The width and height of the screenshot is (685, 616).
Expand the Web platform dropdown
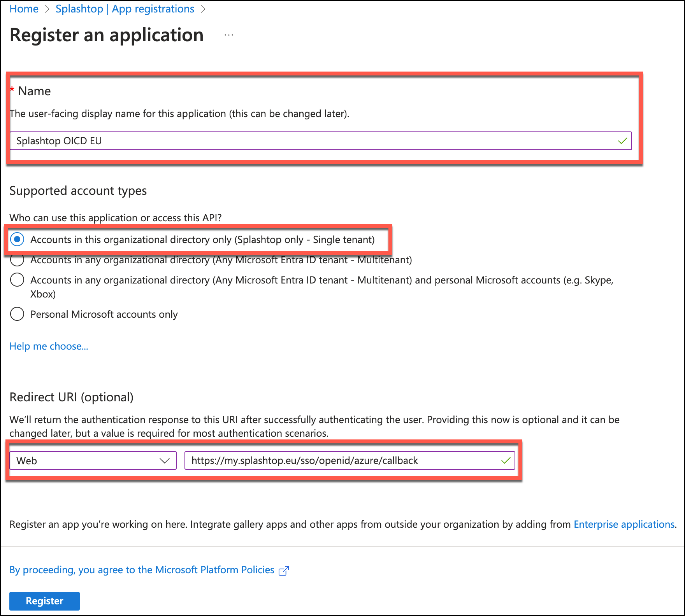point(93,460)
